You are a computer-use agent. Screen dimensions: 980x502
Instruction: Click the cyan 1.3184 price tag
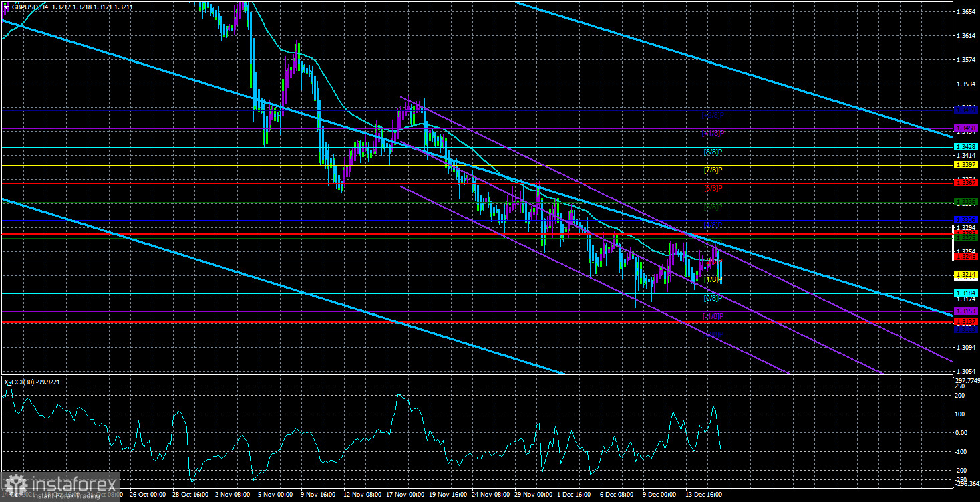[x=966, y=293]
